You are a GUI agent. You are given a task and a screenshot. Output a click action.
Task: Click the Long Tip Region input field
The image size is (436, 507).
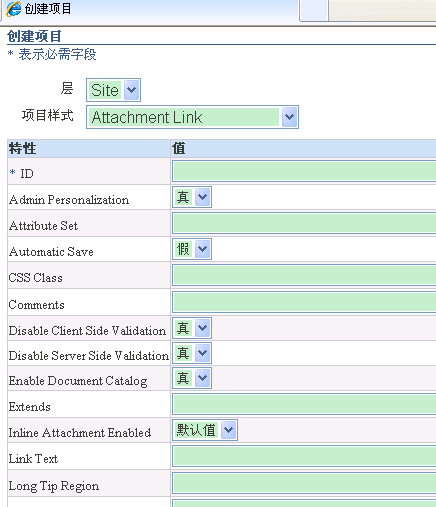coord(304,483)
